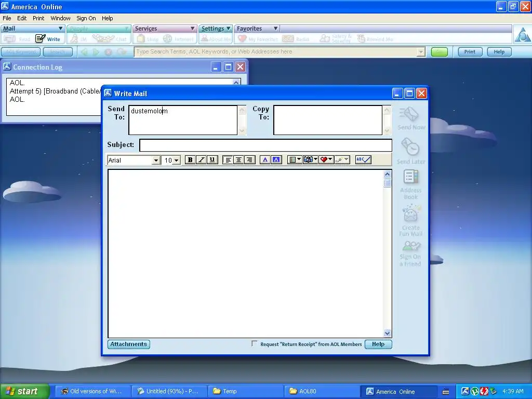Click Help button in Write Mail window
This screenshot has width=532, height=399.
click(378, 344)
